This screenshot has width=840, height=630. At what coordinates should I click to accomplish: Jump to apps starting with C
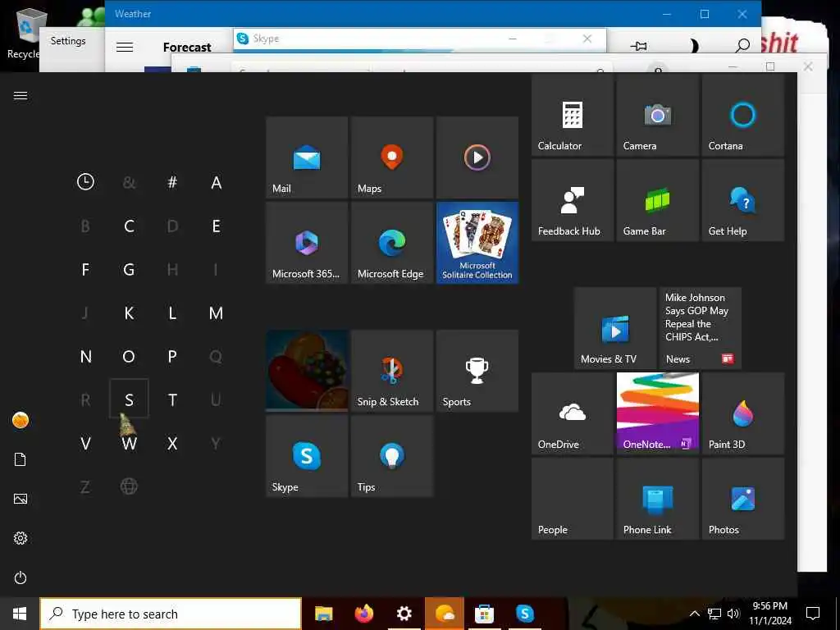pos(129,226)
